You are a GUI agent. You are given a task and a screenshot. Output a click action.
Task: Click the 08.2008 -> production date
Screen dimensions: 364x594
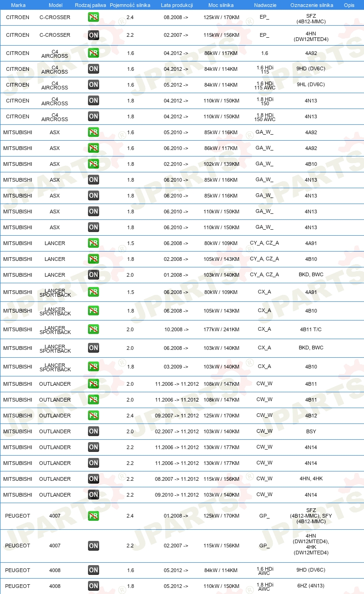176,17
